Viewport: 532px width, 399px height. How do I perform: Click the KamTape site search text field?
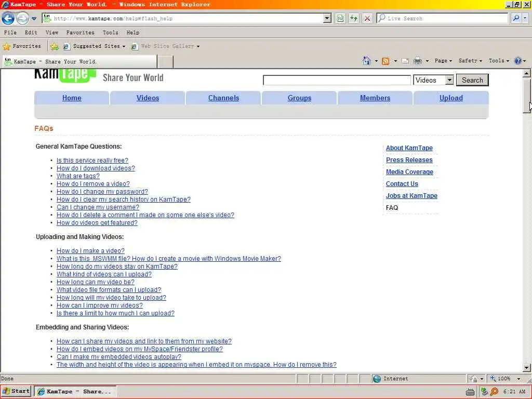tap(337, 80)
